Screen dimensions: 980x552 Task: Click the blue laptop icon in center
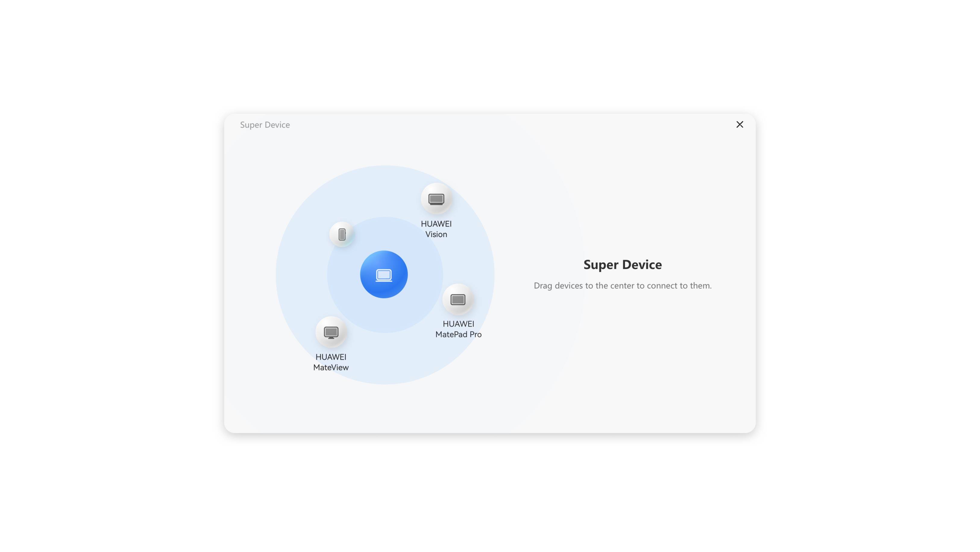point(384,274)
